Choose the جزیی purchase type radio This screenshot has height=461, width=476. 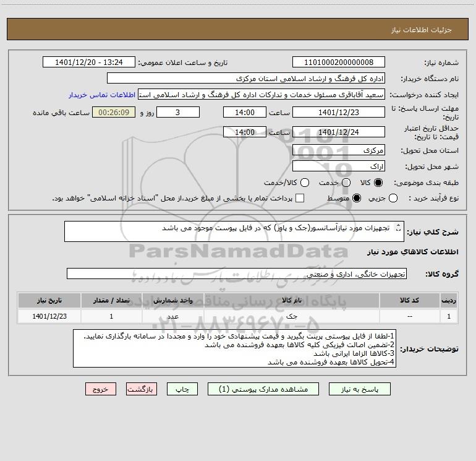click(x=393, y=198)
